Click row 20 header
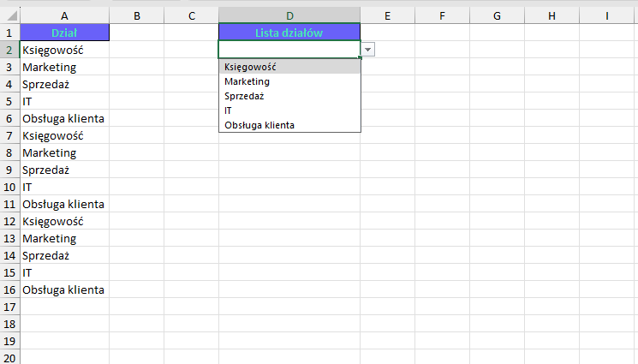This screenshot has width=638, height=364. click(9, 357)
